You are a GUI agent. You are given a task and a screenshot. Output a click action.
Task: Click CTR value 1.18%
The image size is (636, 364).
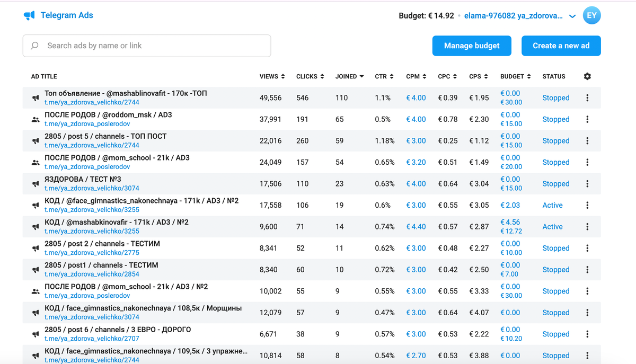click(x=384, y=141)
